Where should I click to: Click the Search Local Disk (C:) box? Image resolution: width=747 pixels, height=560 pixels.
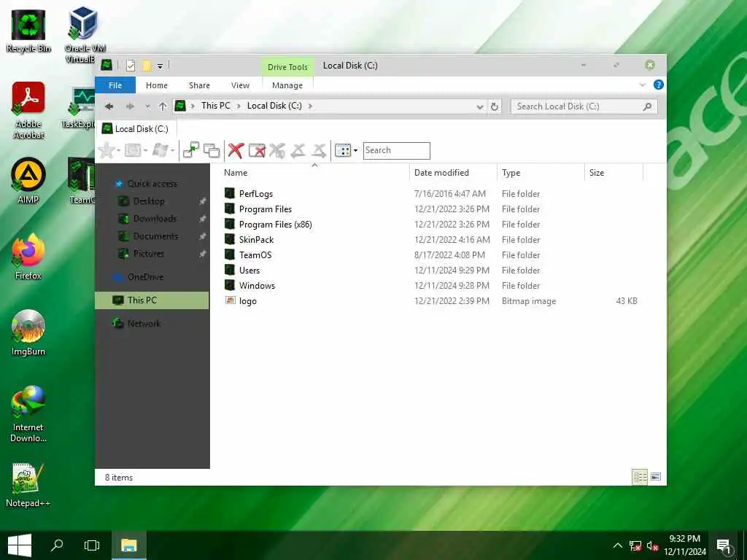[x=584, y=106]
